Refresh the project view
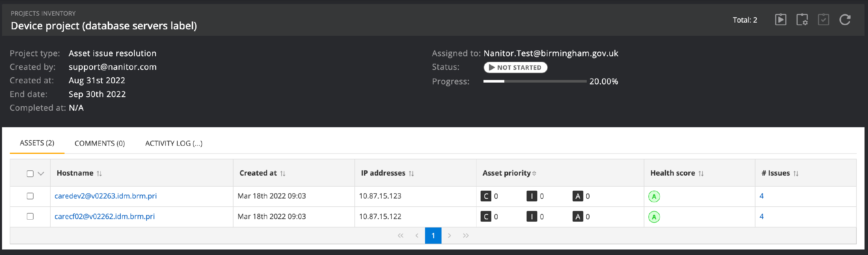Screen dimensions: 868x255 pyautogui.click(x=845, y=20)
